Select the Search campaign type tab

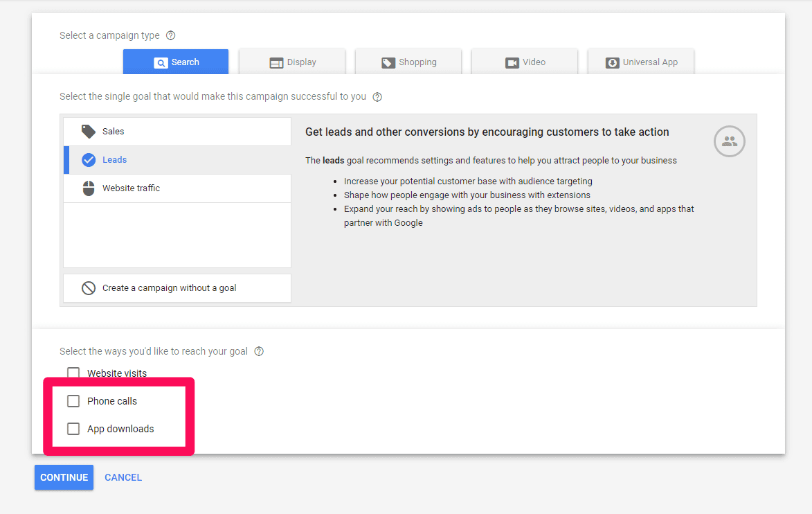click(x=176, y=62)
